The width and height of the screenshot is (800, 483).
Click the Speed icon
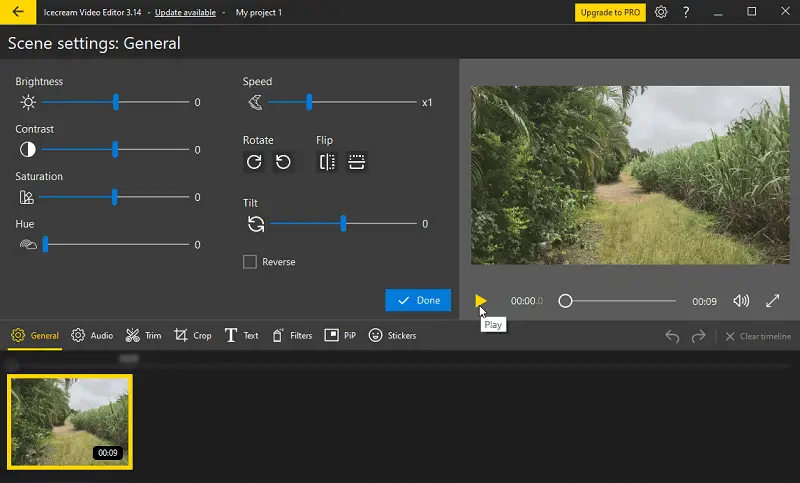click(255, 103)
